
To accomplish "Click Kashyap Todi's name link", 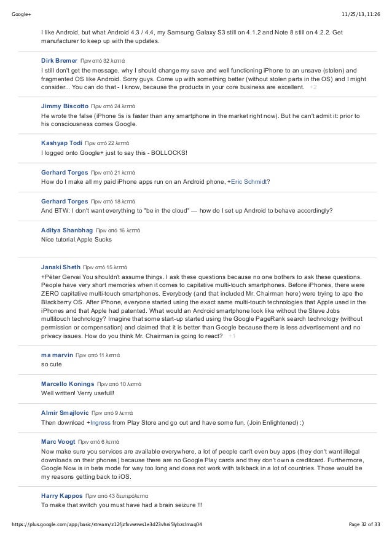I will tap(61, 143).
